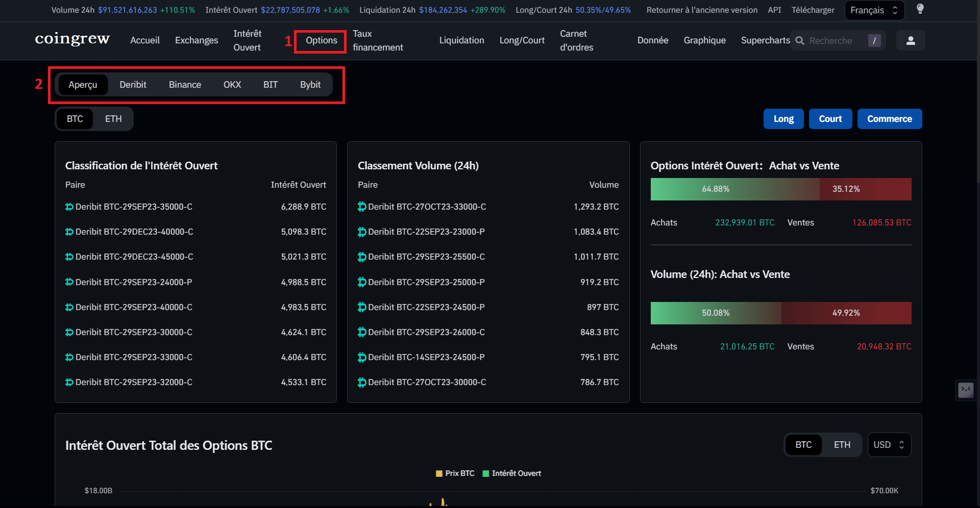Open the chat widget icon on the right edge

click(966, 390)
